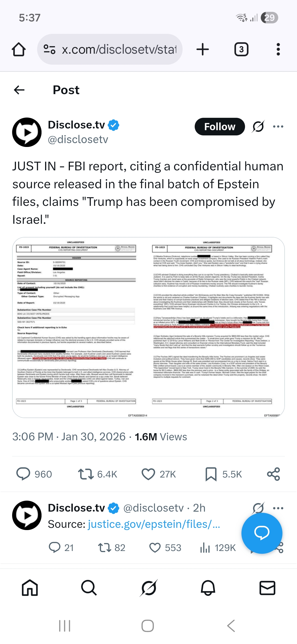Go back using the Post arrow
The height and width of the screenshot is (644, 297).
[x=19, y=90]
